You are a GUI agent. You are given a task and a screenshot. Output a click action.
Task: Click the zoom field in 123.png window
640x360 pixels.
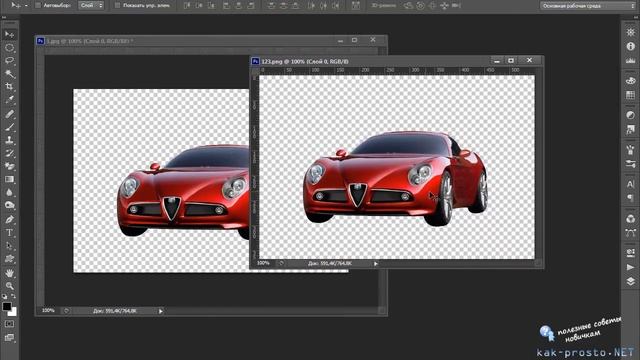pyautogui.click(x=264, y=263)
